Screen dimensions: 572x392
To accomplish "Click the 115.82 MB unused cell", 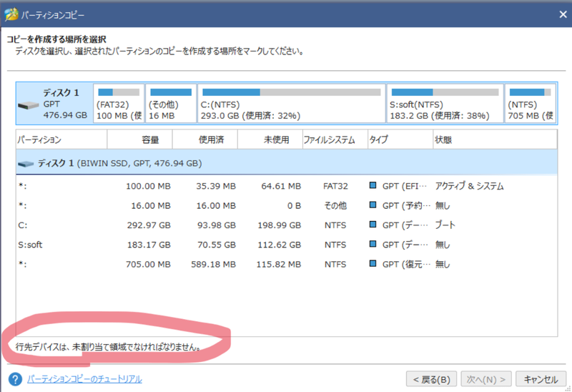I will coord(279,264).
